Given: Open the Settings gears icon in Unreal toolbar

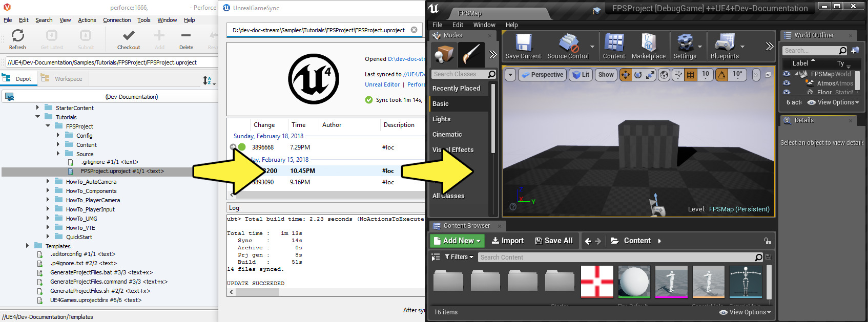Looking at the screenshot, I should pyautogui.click(x=685, y=43).
